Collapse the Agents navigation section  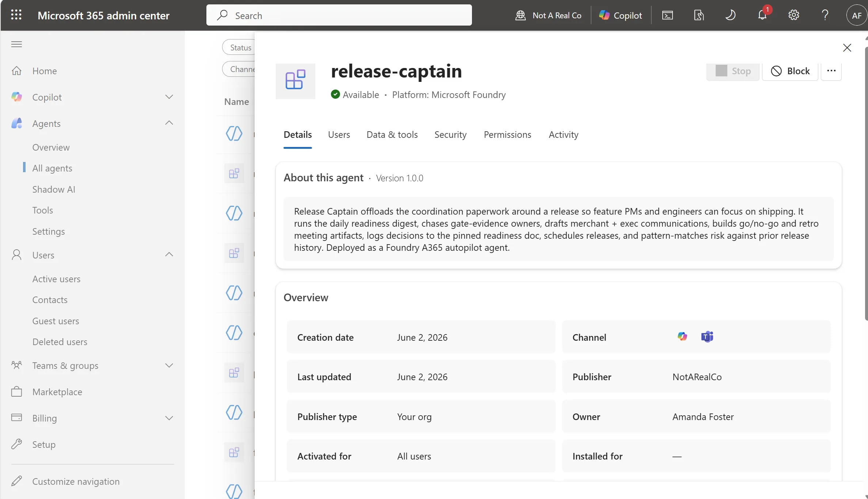tap(169, 123)
